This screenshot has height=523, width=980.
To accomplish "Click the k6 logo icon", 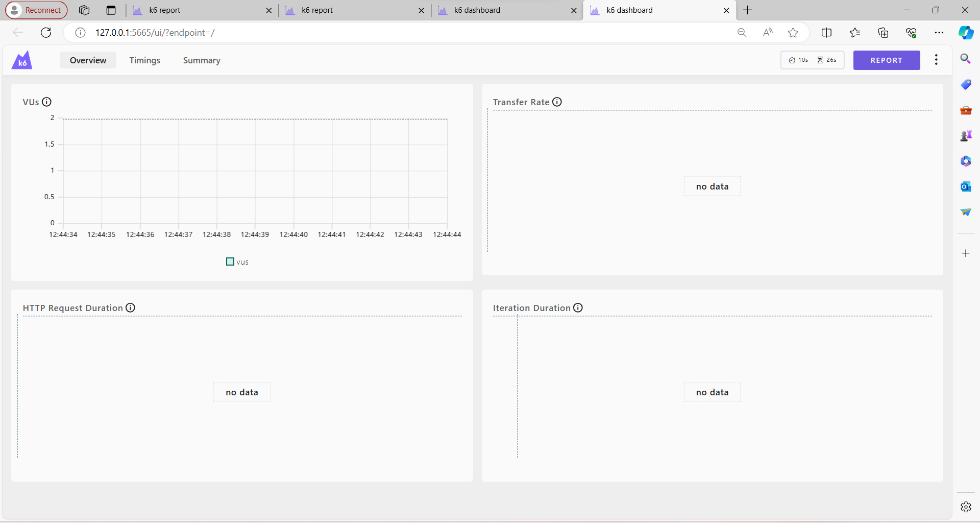I will coord(22,60).
